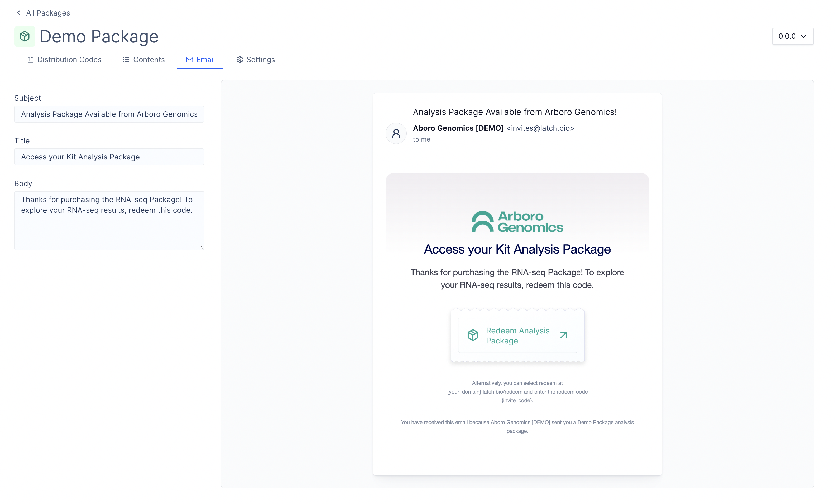835x504 pixels.
Task: Click the Distribution Codes upload arrows icon
Action: click(31, 60)
